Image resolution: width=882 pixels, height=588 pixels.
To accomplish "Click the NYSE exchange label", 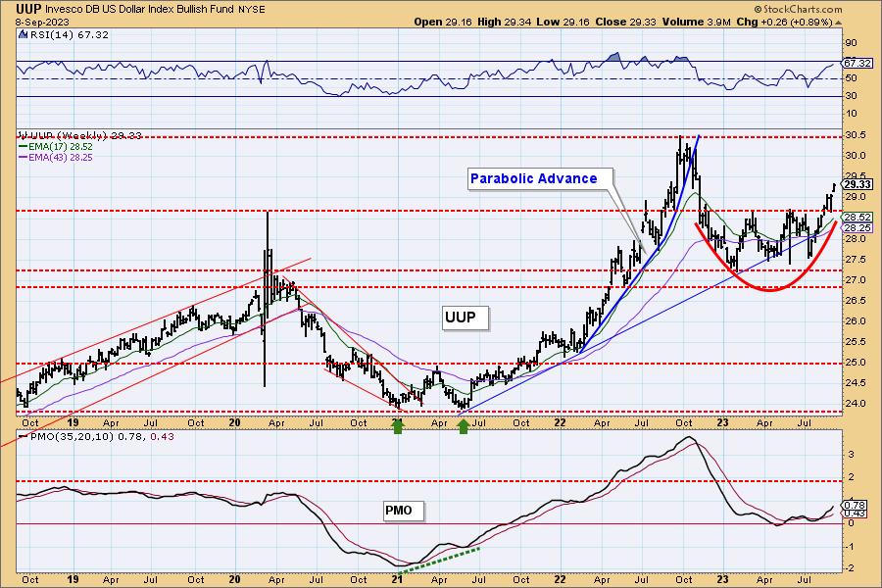I will click(x=252, y=10).
